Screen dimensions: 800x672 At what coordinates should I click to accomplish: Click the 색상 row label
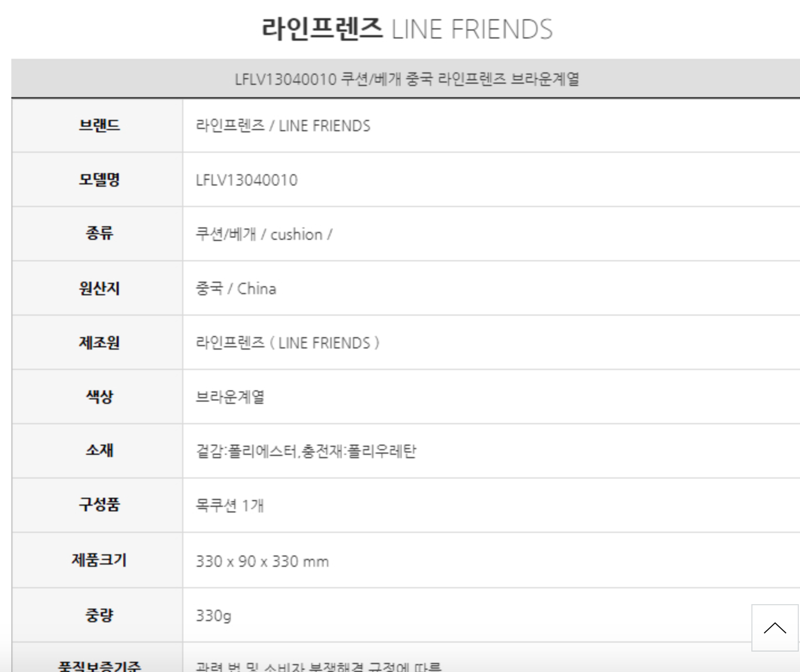point(99,397)
